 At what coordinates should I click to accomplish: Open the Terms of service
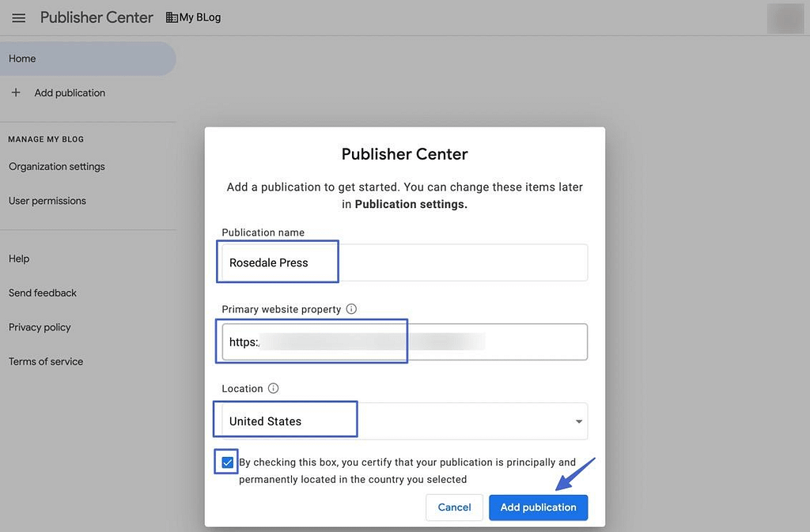coord(45,361)
